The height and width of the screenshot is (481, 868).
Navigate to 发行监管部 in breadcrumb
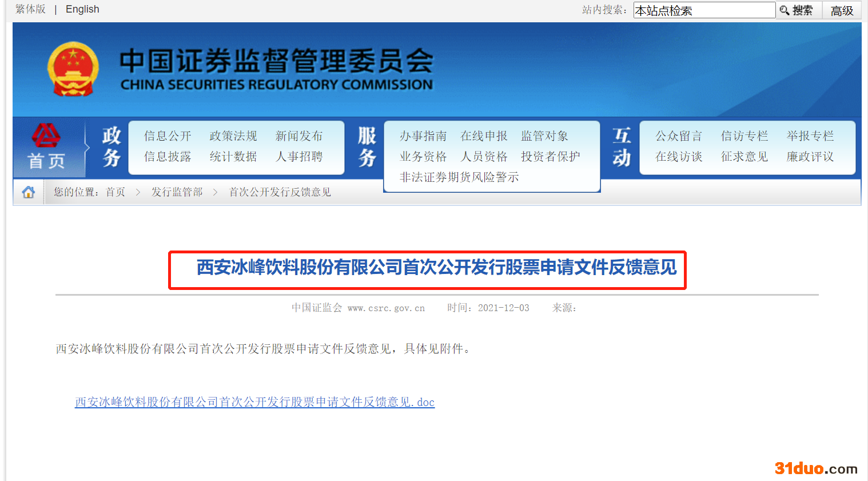(x=177, y=192)
